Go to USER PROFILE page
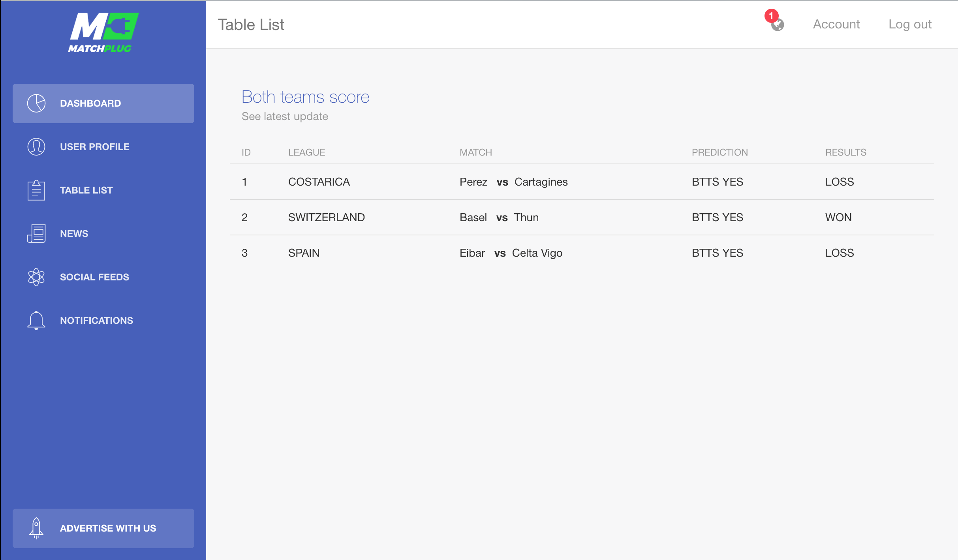This screenshot has height=560, width=958. coord(103,147)
